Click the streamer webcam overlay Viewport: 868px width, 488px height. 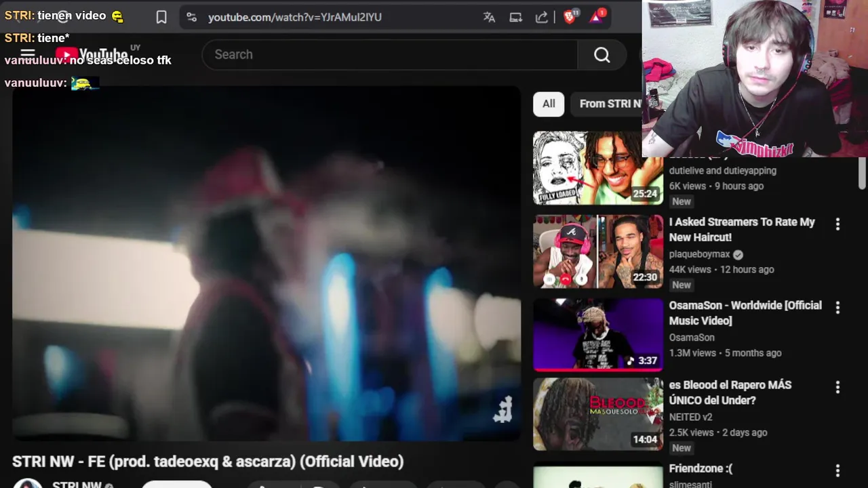pos(755,79)
